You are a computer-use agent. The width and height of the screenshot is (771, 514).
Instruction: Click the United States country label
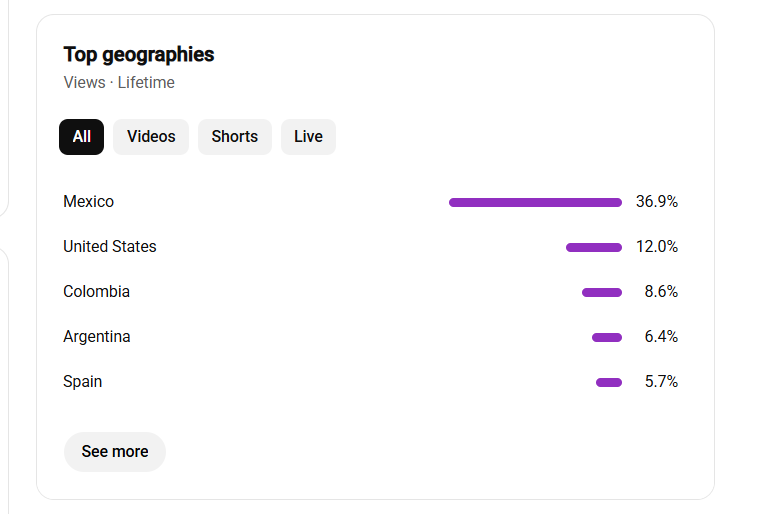[110, 246]
